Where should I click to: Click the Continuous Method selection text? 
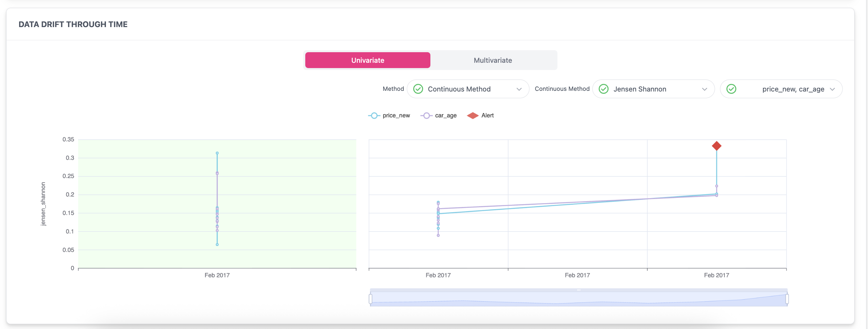pos(459,89)
